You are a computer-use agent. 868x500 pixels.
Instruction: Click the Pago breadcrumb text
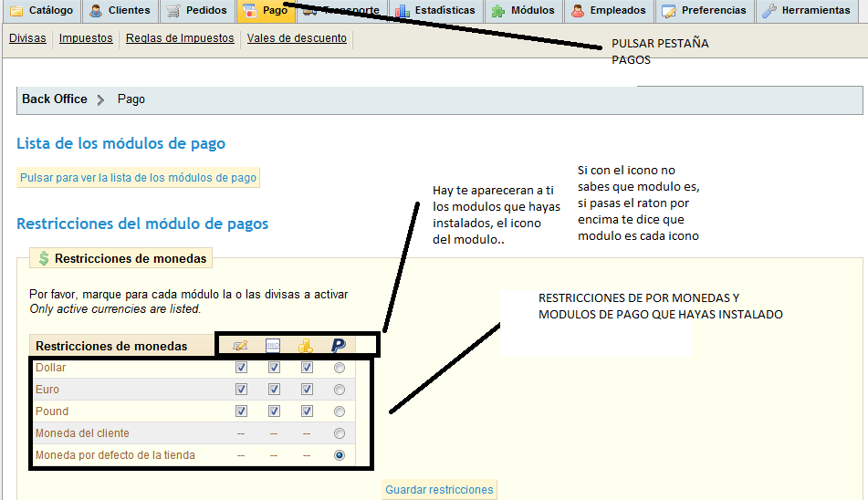[131, 99]
